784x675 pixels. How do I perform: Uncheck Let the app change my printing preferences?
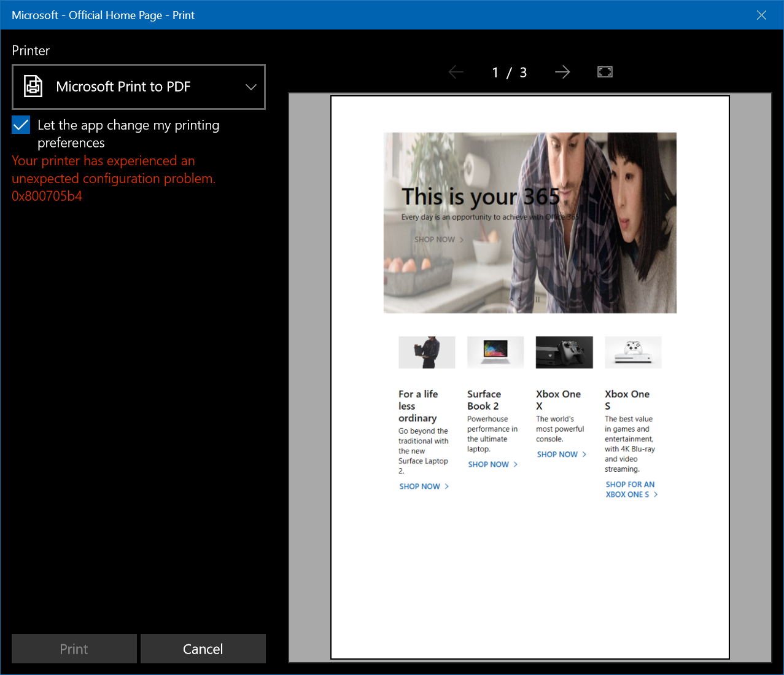(20, 125)
